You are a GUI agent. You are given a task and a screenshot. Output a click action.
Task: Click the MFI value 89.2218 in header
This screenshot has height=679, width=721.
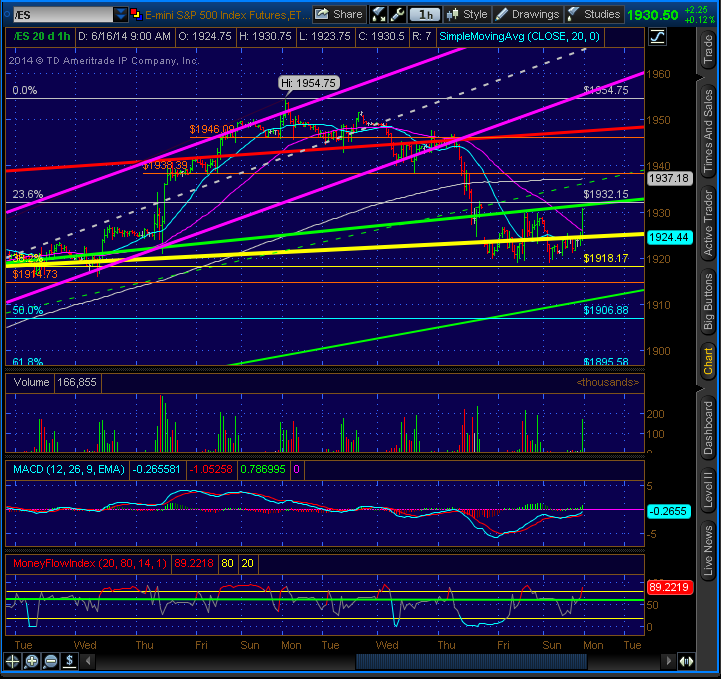point(194,563)
